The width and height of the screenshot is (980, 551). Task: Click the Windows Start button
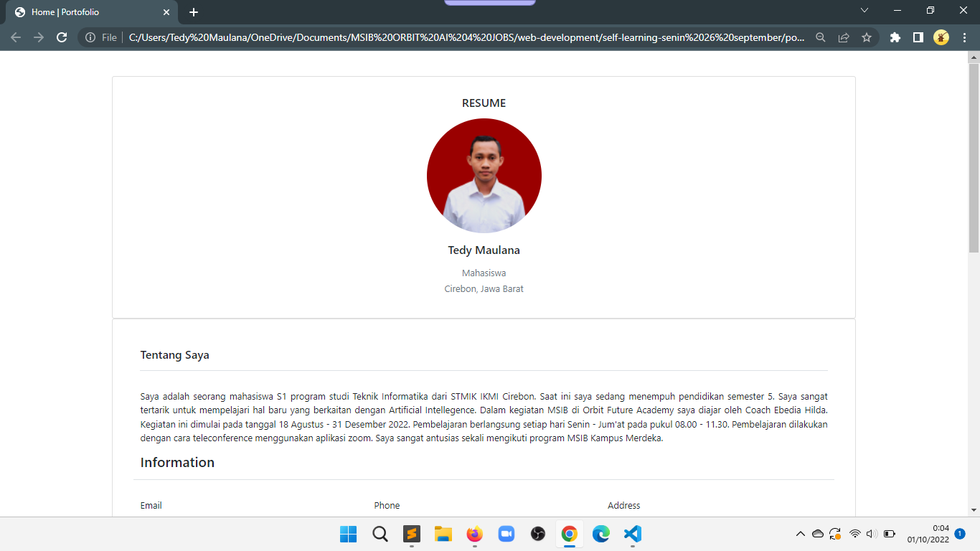(x=349, y=534)
